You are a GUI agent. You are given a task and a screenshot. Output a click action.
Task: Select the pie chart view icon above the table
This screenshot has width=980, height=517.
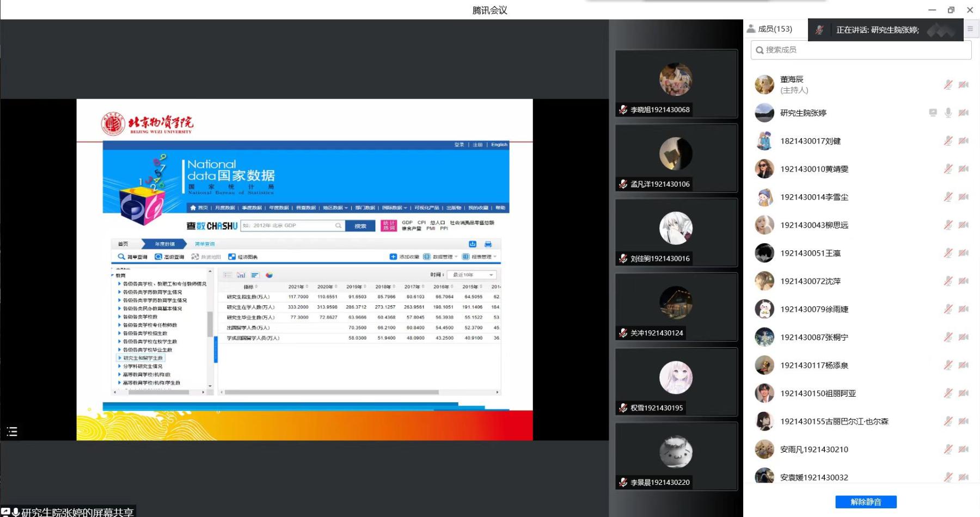coord(269,275)
